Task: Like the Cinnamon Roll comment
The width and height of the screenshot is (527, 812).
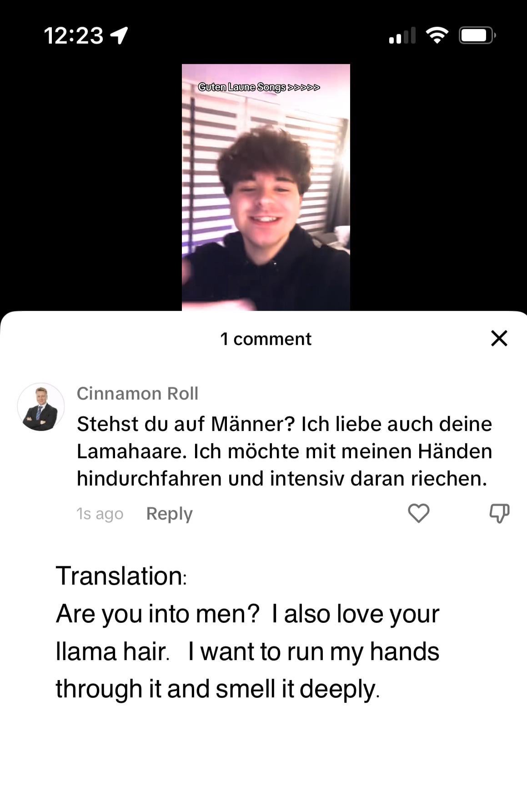Action: tap(418, 513)
